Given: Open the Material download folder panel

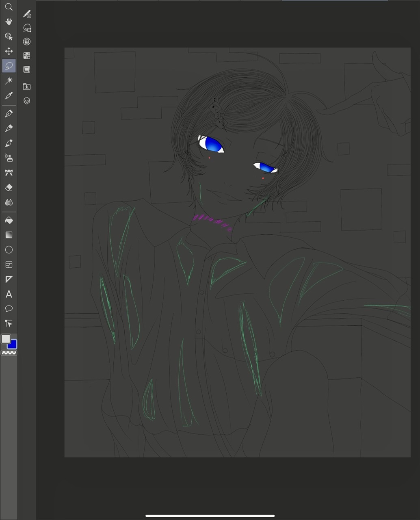Looking at the screenshot, I should coord(27,87).
